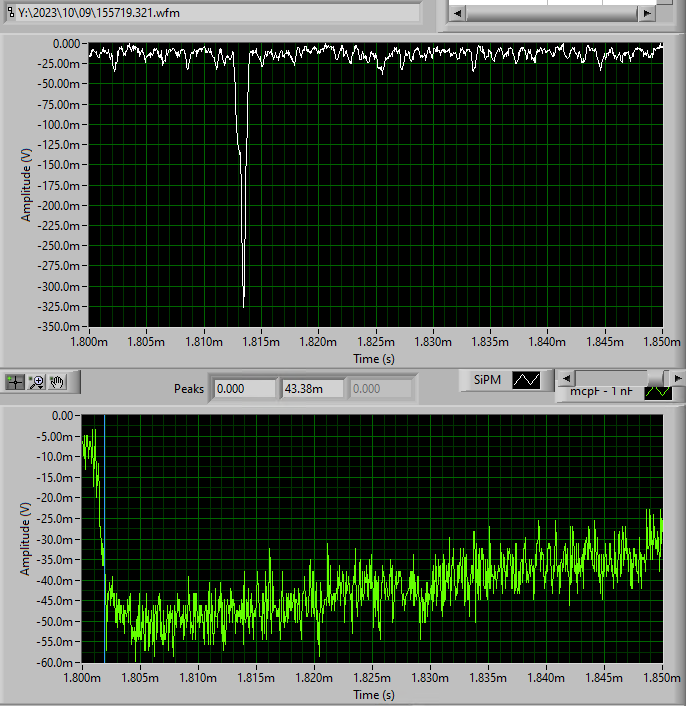Click the path browse icon beside the wfm file
Screen dimensions: 686x706
pos(11,13)
